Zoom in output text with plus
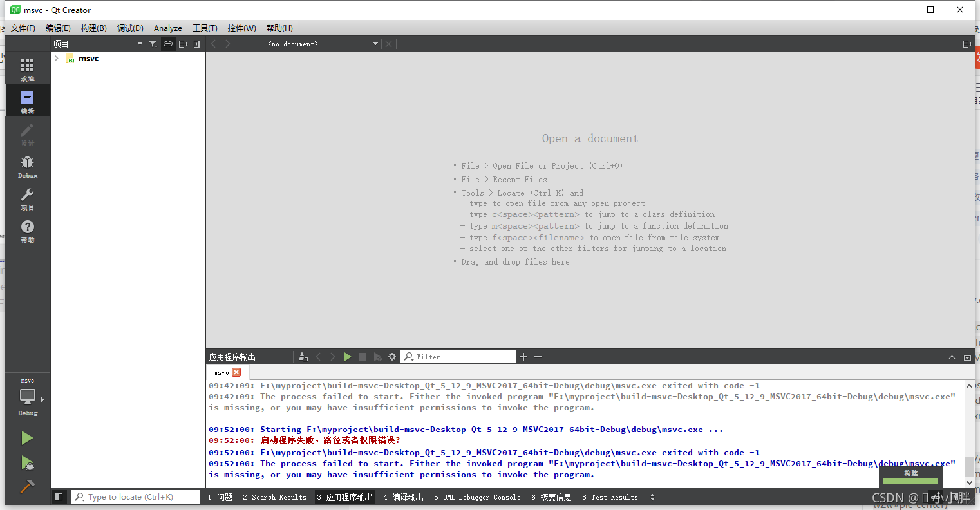The height and width of the screenshot is (510, 980). (x=523, y=357)
